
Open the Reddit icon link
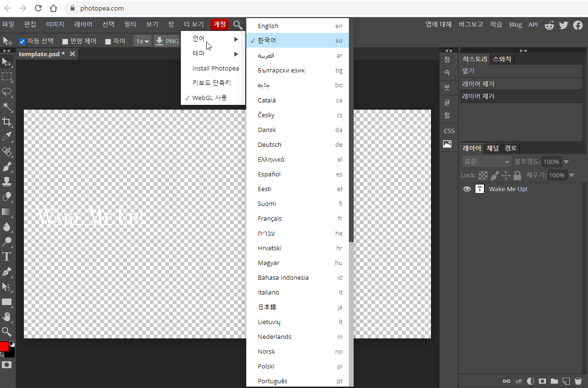click(549, 25)
